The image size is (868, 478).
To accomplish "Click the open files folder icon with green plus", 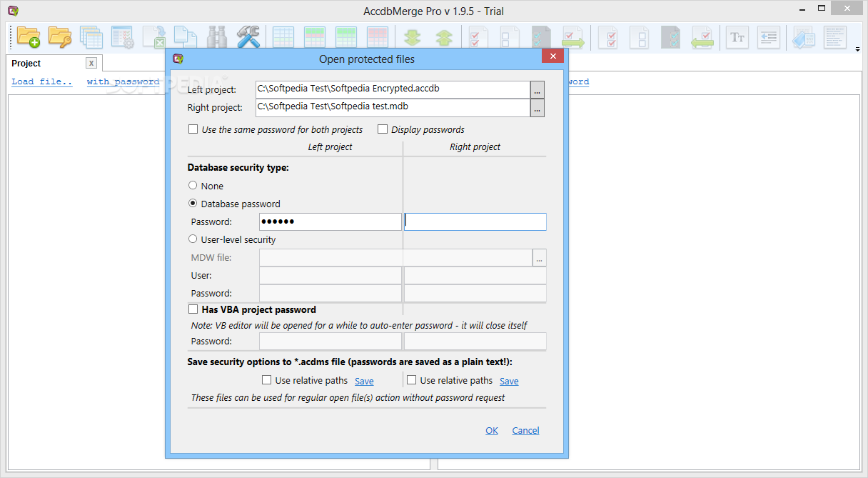I will coord(29,36).
